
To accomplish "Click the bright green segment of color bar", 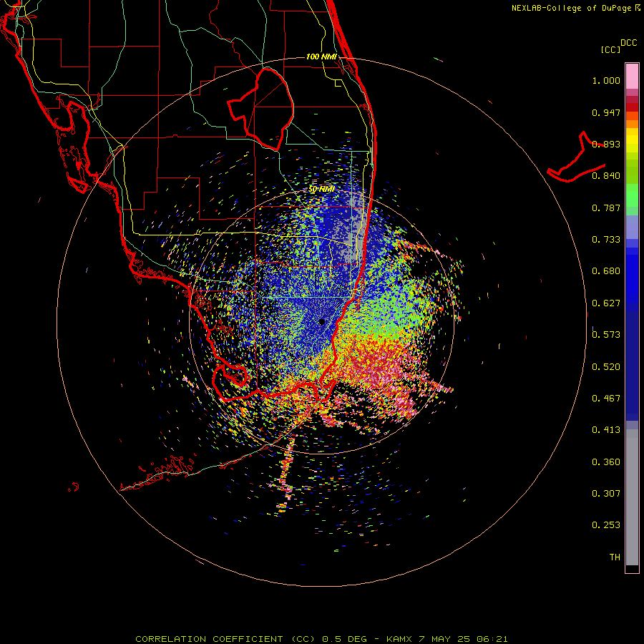I will pos(632,195).
